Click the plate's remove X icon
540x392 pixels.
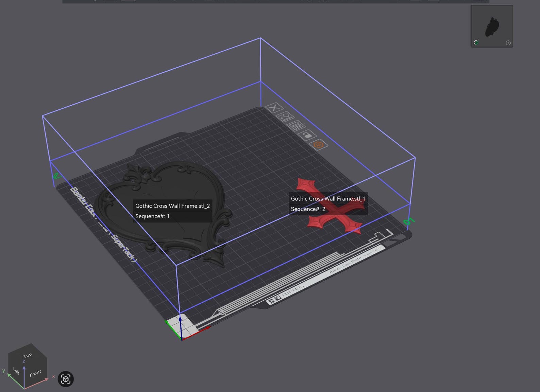274,108
